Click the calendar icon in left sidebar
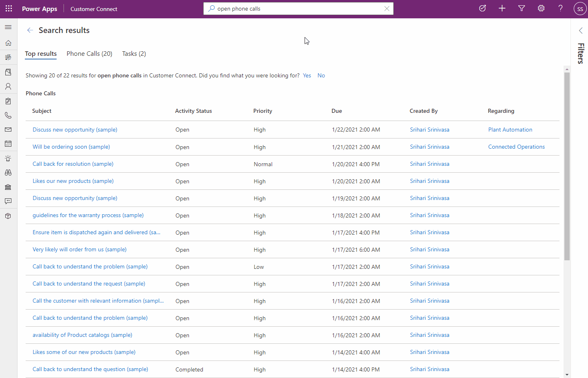The height and width of the screenshot is (378, 588). coord(8,144)
